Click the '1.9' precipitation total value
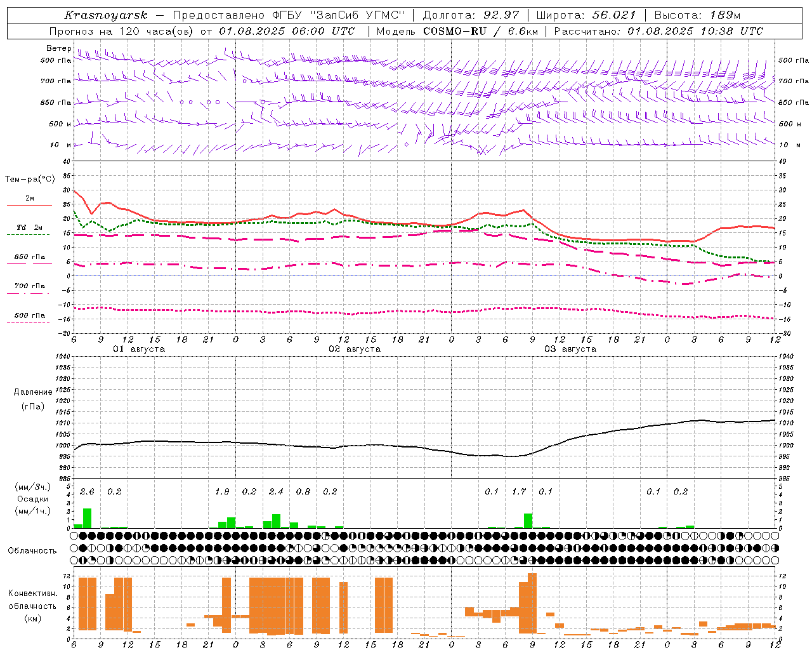The height and width of the screenshot is (650, 812). tap(222, 492)
